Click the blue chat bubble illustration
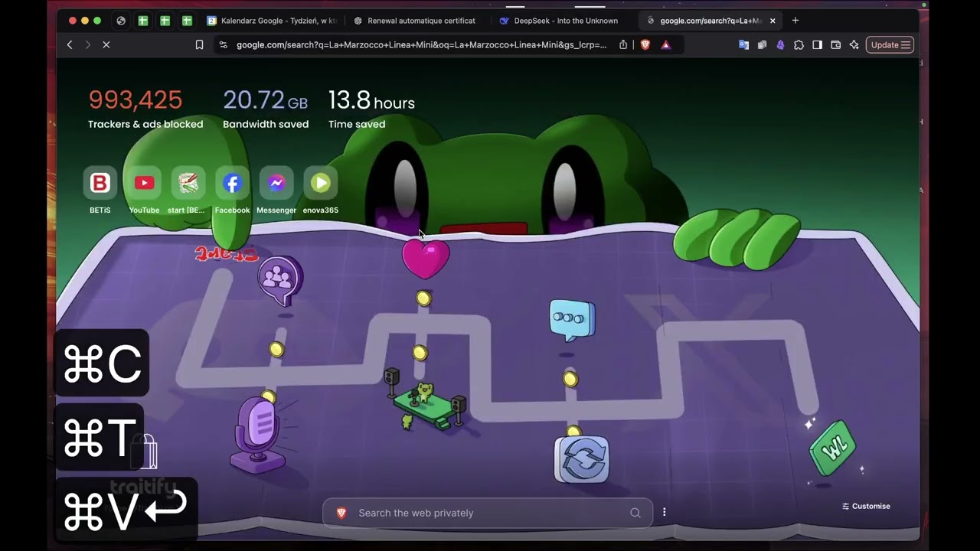 click(x=572, y=319)
